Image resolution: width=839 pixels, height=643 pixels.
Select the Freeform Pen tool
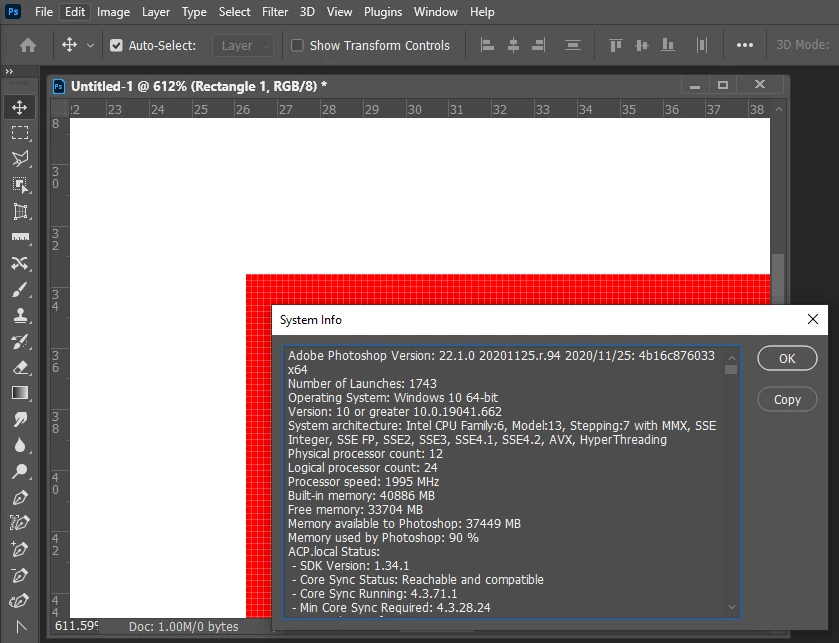click(20, 523)
